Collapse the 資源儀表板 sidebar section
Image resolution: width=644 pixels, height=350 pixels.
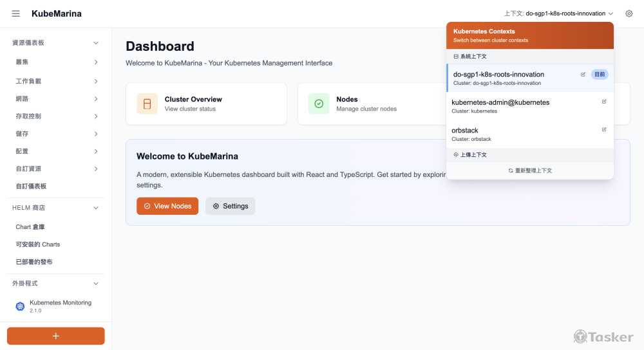pos(96,42)
